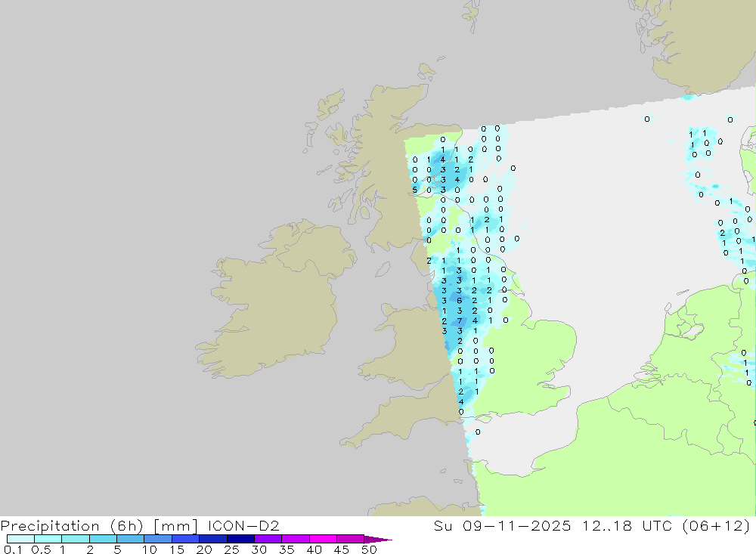Screen dimensions: 756x554
Task: Choose the 45–50 mm legend color box
Action: click(x=350, y=539)
